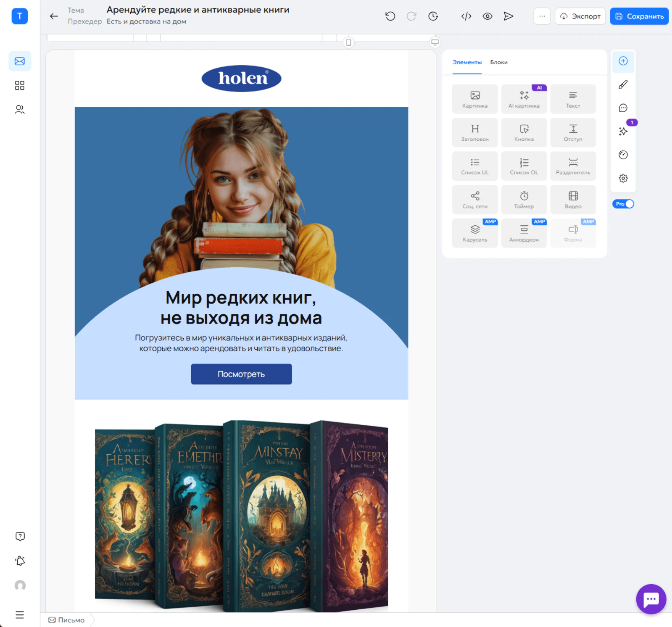The image size is (672, 627).
Task: Add the AI картинка element
Action: [x=524, y=99]
